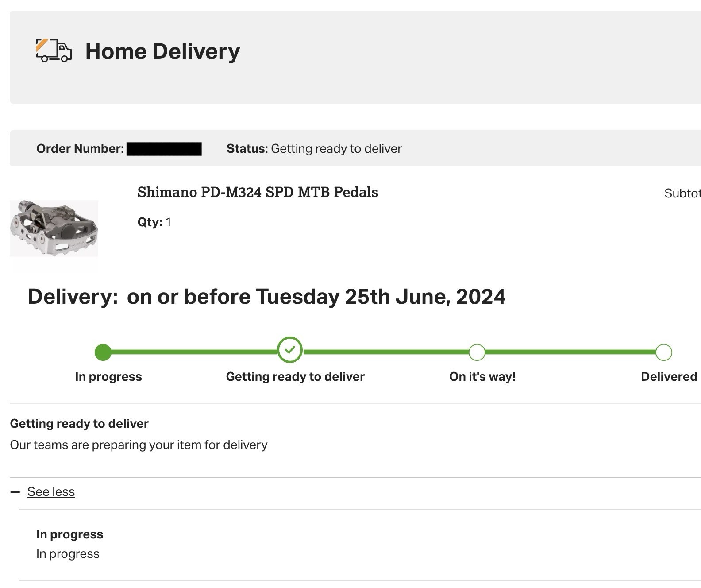The height and width of the screenshot is (588, 701).
Task: Click the In progress tracker label
Action: coord(108,377)
